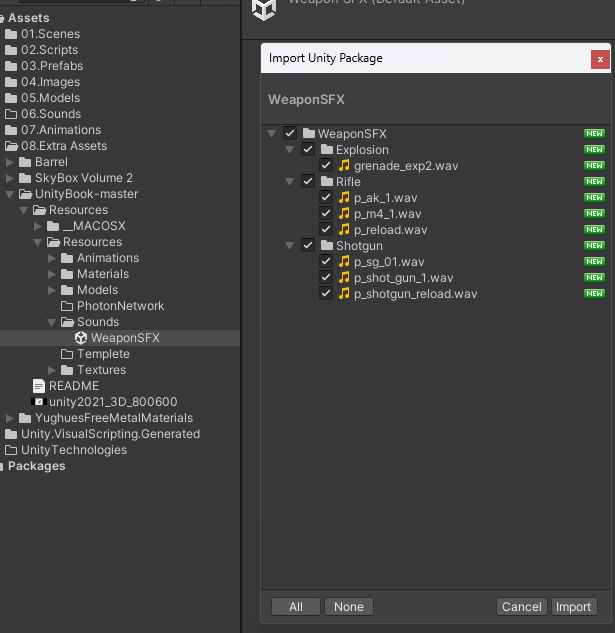Click the Cancel button
Image resolution: width=615 pixels, height=633 pixels.
[x=522, y=606]
